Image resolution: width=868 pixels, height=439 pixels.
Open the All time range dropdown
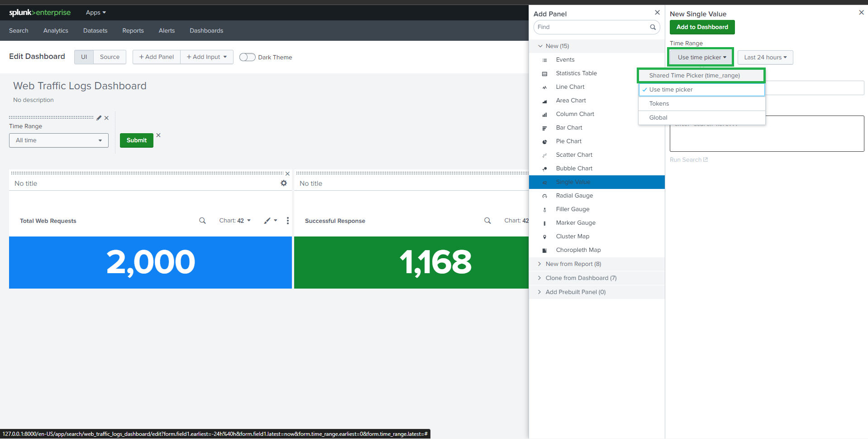click(x=59, y=140)
